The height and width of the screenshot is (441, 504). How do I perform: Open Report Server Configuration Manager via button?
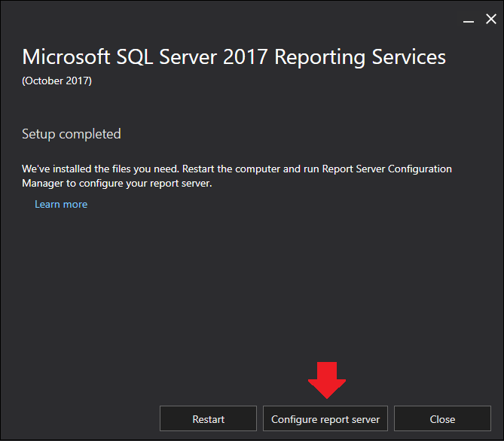coord(325,418)
